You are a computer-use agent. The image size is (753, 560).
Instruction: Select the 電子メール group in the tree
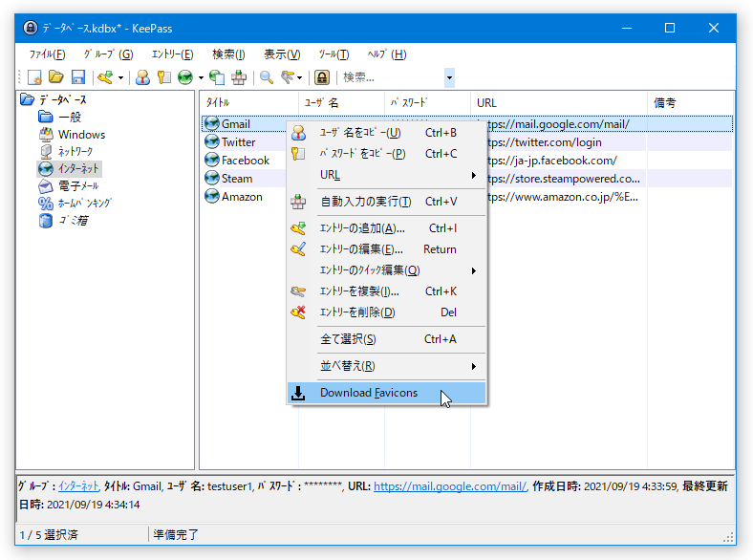pyautogui.click(x=78, y=186)
